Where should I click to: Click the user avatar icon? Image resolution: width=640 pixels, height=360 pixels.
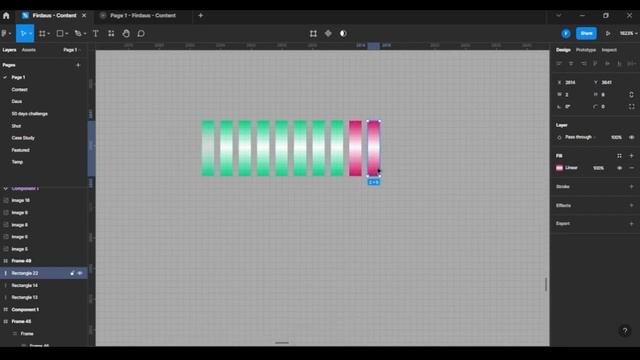pos(566,33)
